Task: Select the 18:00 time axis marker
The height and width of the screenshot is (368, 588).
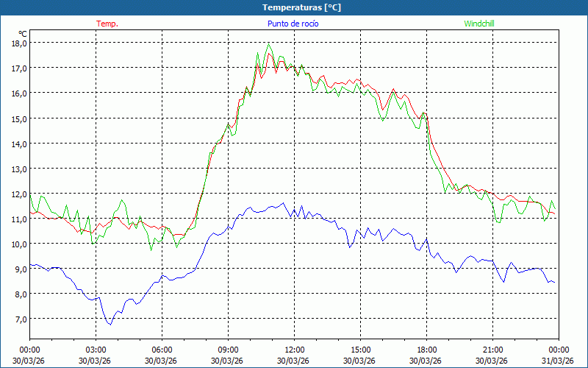Action: (x=426, y=350)
